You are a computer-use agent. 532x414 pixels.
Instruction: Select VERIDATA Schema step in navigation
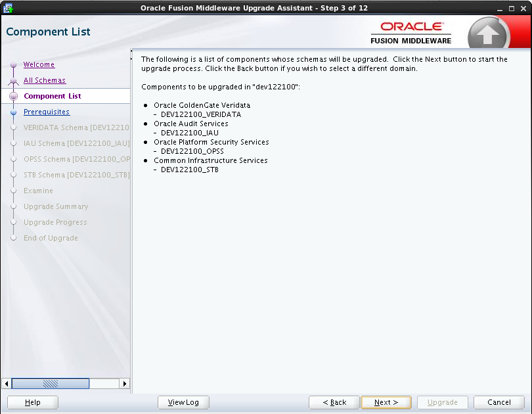[x=76, y=127]
